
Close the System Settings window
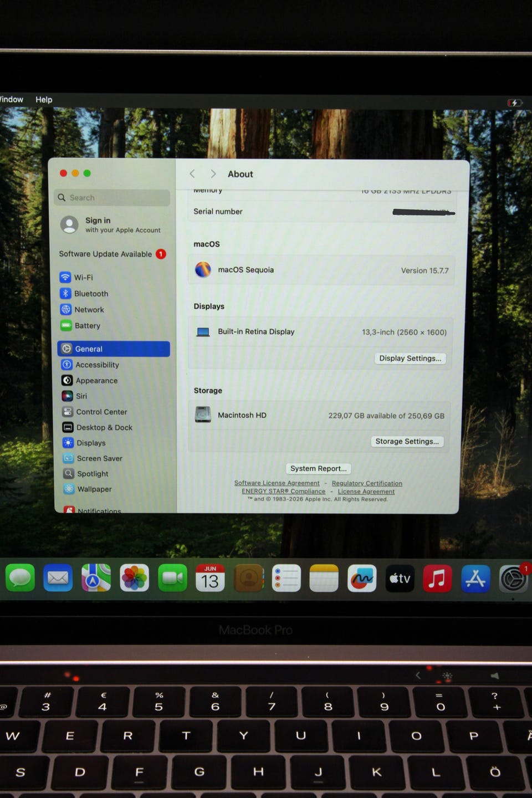[63, 173]
